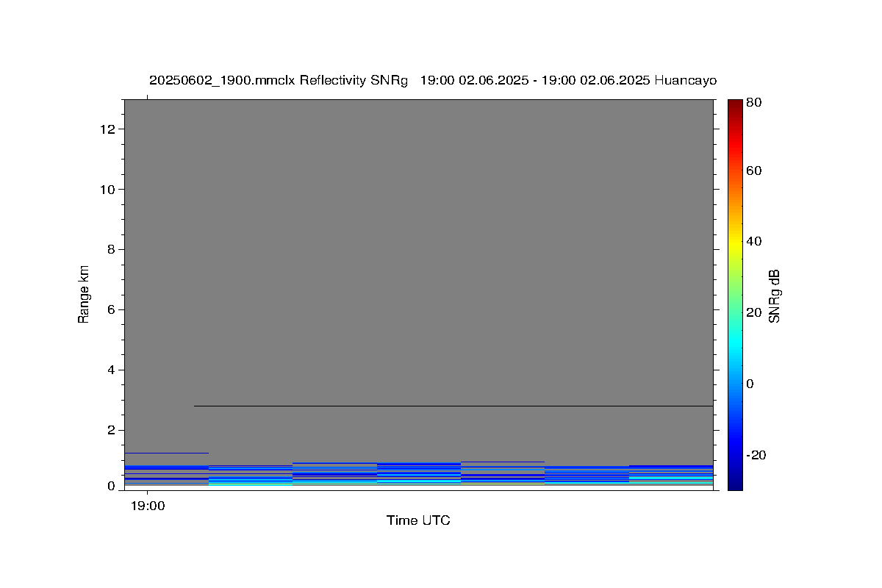Click the 'Range km' y-axis label

click(84, 294)
